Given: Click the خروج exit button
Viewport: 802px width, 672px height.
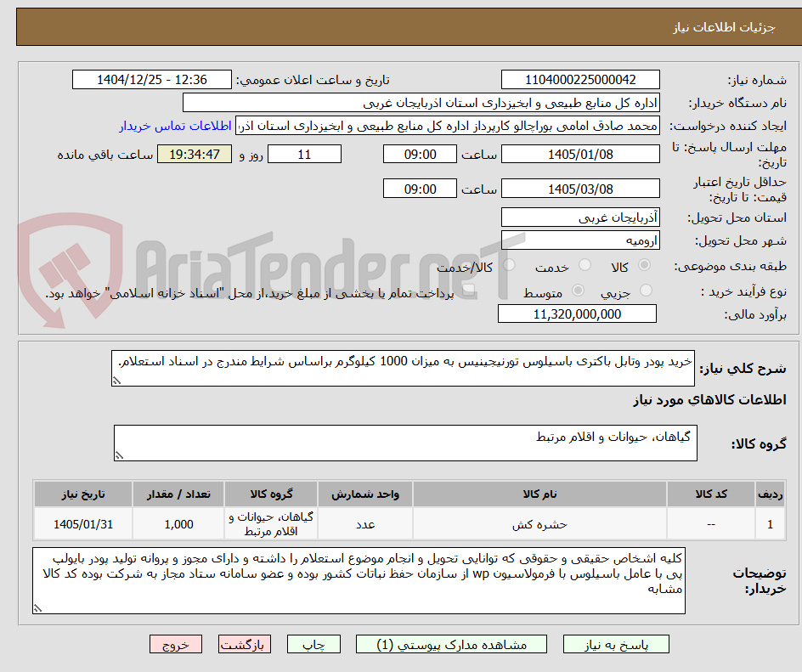Looking at the screenshot, I should [x=175, y=644].
